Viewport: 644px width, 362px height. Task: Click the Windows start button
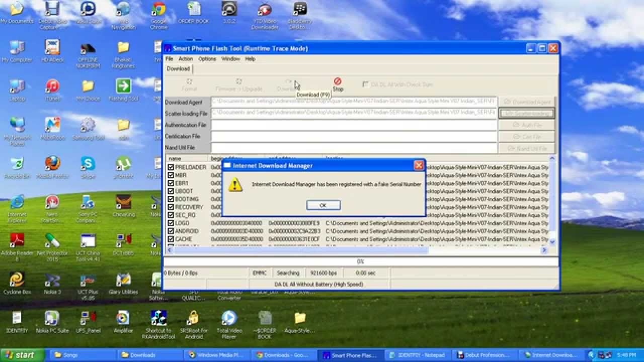click(x=21, y=355)
